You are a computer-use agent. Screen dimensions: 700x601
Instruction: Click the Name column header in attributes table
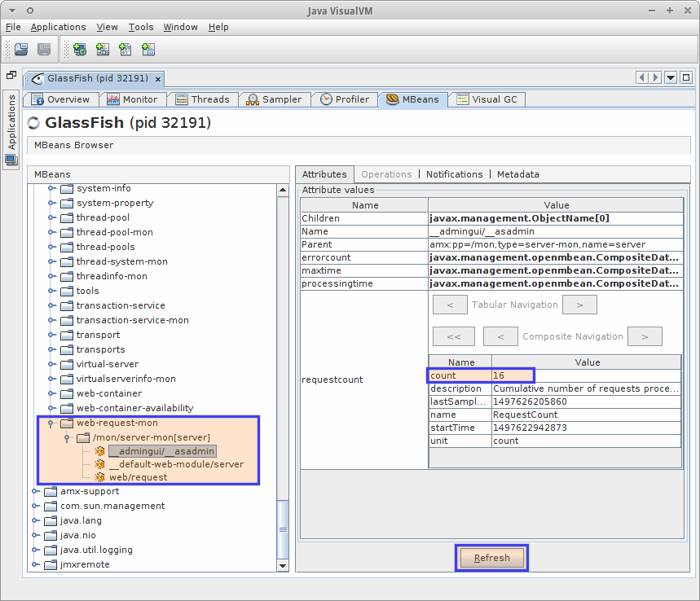pyautogui.click(x=365, y=205)
